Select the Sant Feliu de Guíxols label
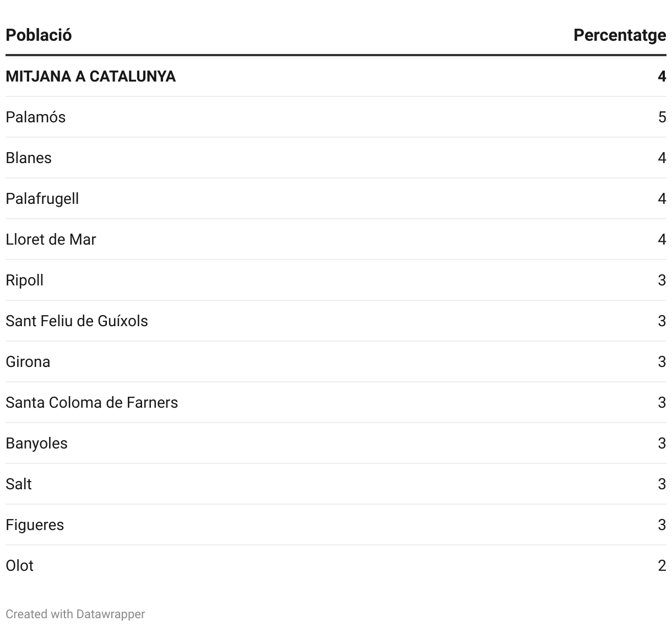The width and height of the screenshot is (672, 627). (77, 321)
